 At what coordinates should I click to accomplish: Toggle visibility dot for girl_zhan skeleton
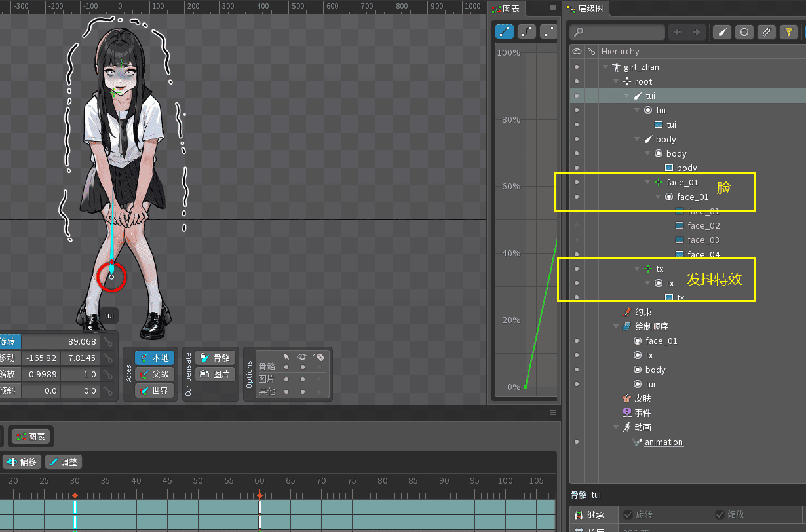[577, 67]
